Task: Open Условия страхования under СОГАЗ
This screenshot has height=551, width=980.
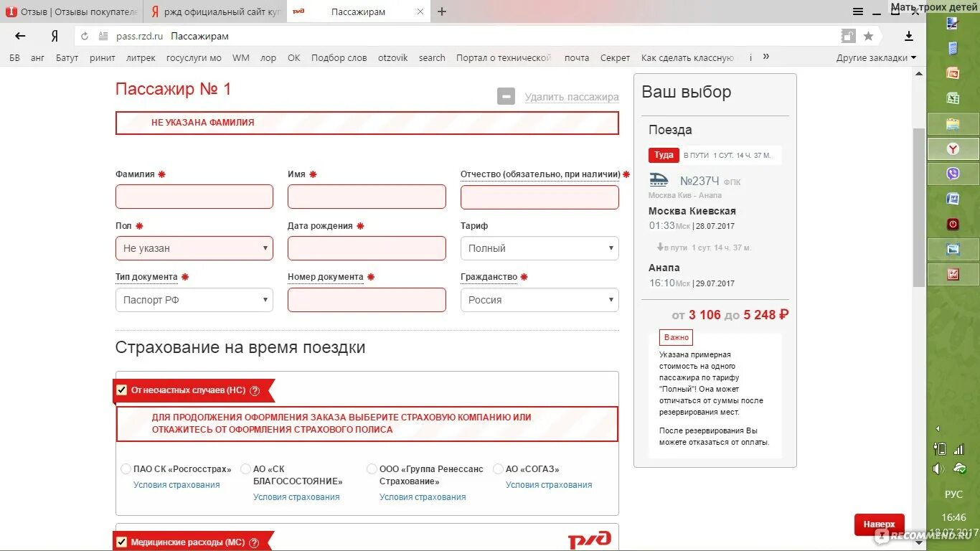Action: 549,485
